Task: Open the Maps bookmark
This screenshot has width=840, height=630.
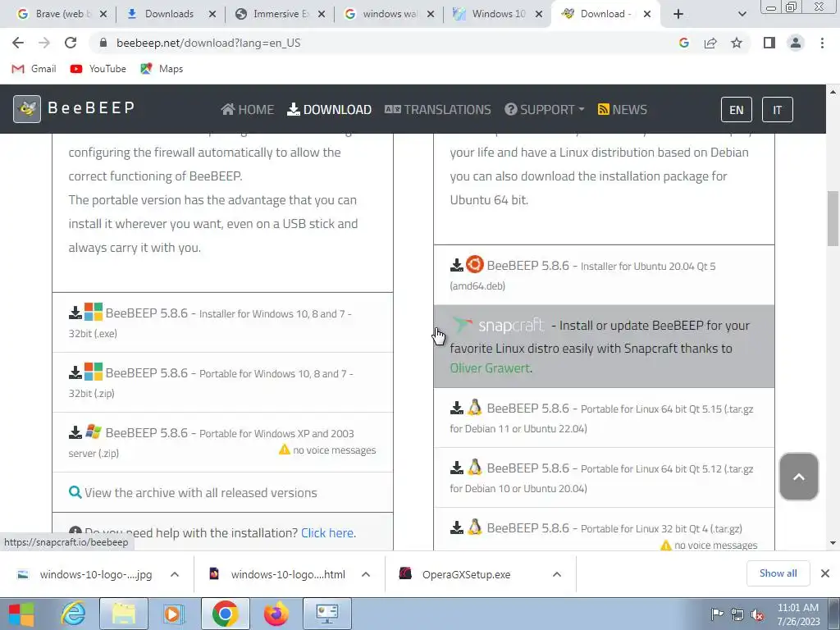Action: [x=162, y=69]
